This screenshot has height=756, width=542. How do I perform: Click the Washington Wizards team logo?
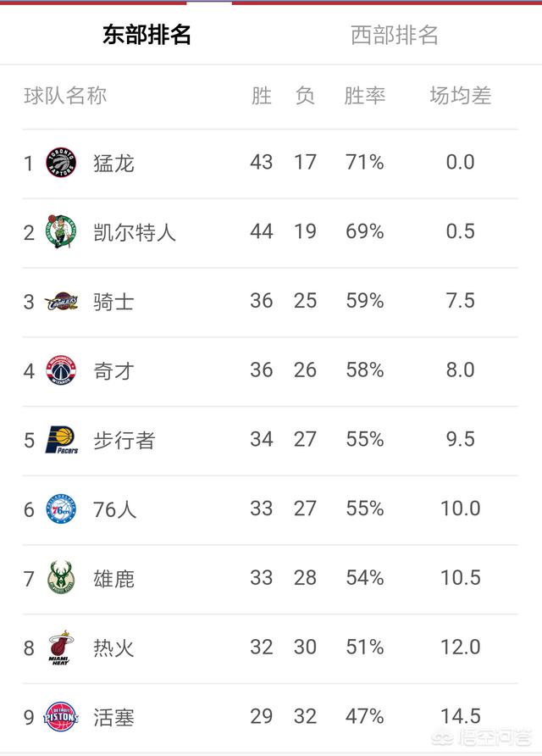click(61, 370)
